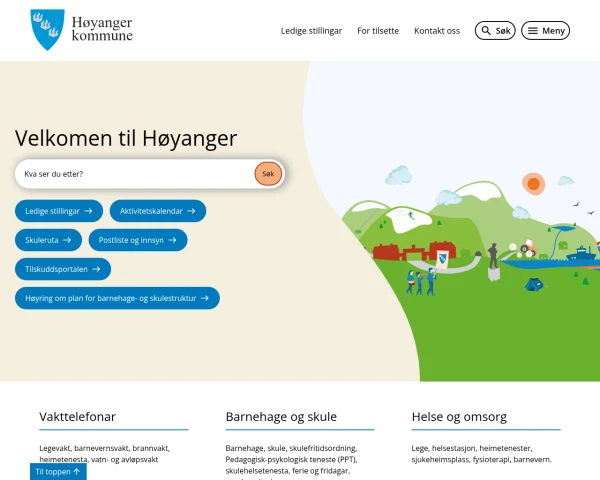The height and width of the screenshot is (480, 600).
Task: Click the Høyanger kommune name text
Action: [x=102, y=29]
